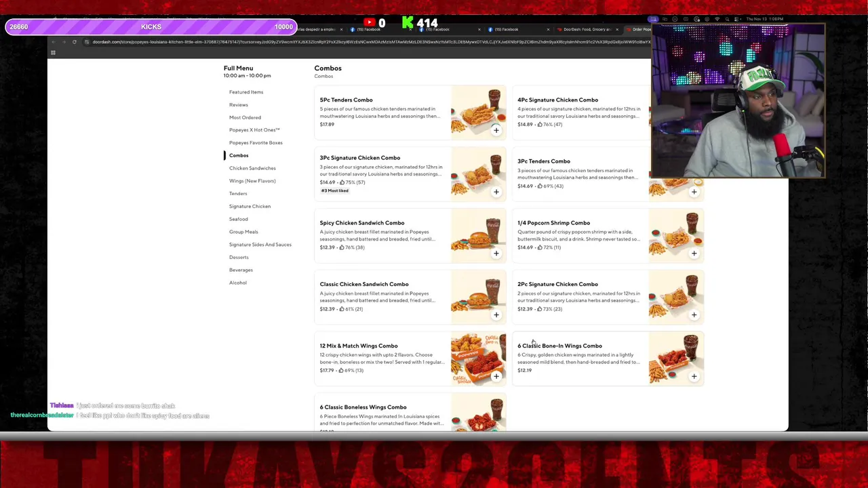Open Featured Items menu section
868x488 pixels.
tap(246, 92)
